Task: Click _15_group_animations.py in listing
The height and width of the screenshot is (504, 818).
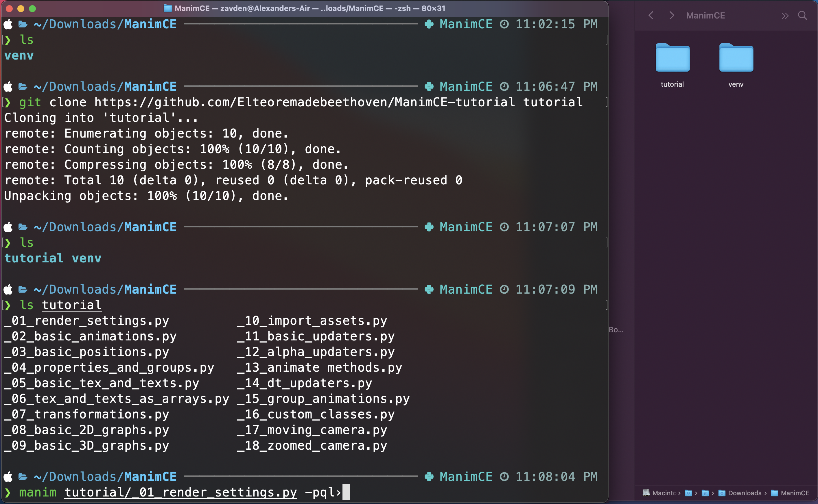Action: (323, 399)
